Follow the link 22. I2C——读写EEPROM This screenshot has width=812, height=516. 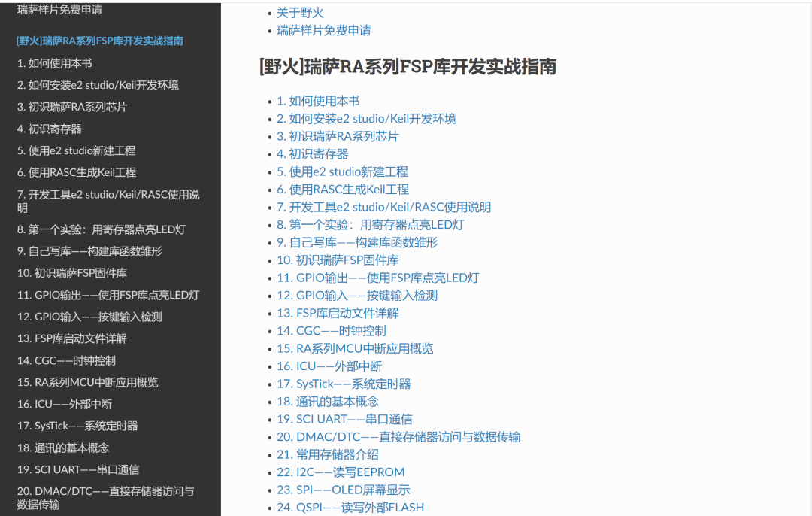point(341,472)
